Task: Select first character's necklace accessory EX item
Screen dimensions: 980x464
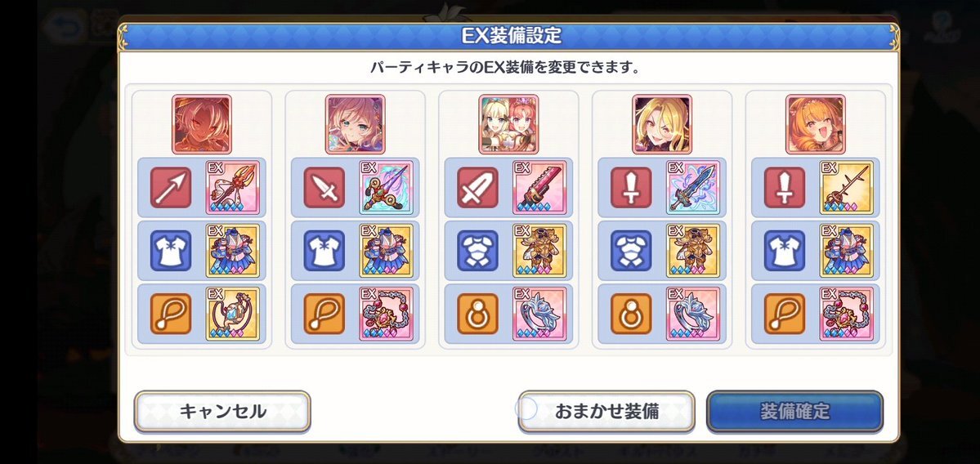Action: (x=232, y=314)
